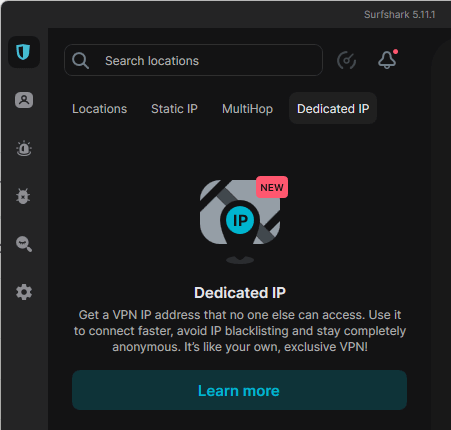The height and width of the screenshot is (430, 451).
Task: Focus the Search locations field
Action: (193, 60)
